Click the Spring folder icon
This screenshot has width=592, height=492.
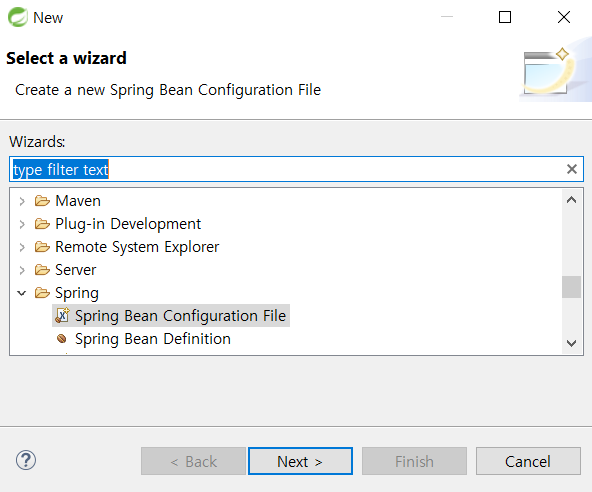42,293
